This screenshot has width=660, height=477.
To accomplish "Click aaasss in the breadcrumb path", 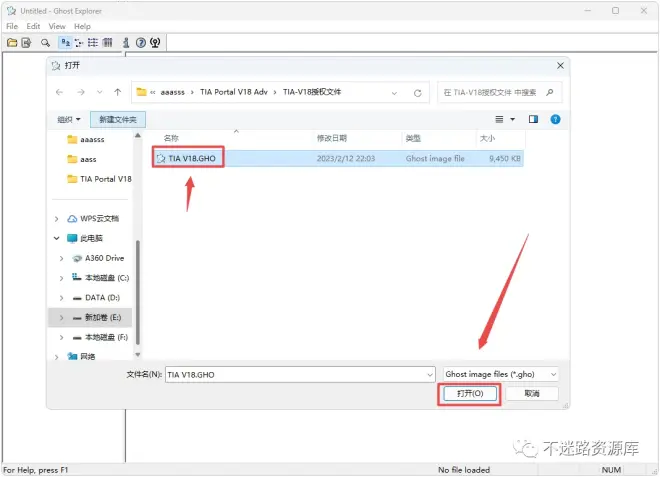I will tap(173, 92).
